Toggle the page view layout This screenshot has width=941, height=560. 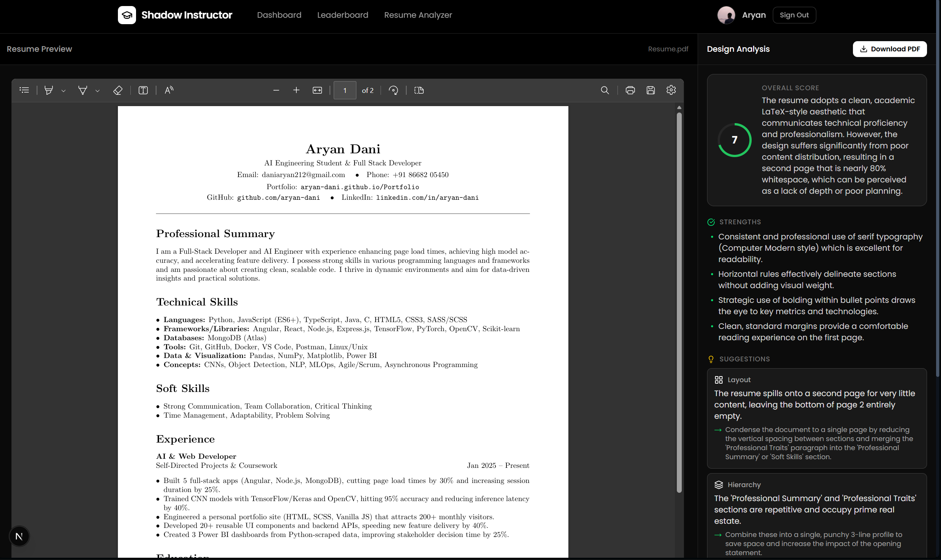(419, 90)
